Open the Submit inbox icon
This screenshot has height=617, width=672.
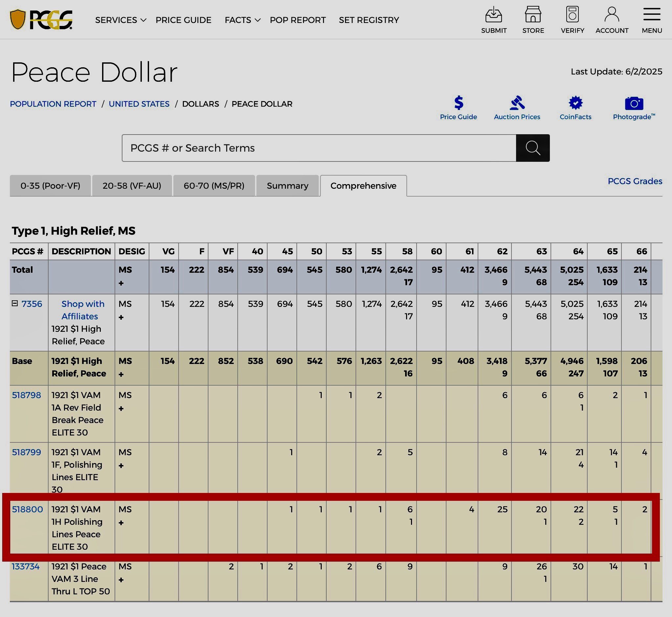click(x=494, y=15)
